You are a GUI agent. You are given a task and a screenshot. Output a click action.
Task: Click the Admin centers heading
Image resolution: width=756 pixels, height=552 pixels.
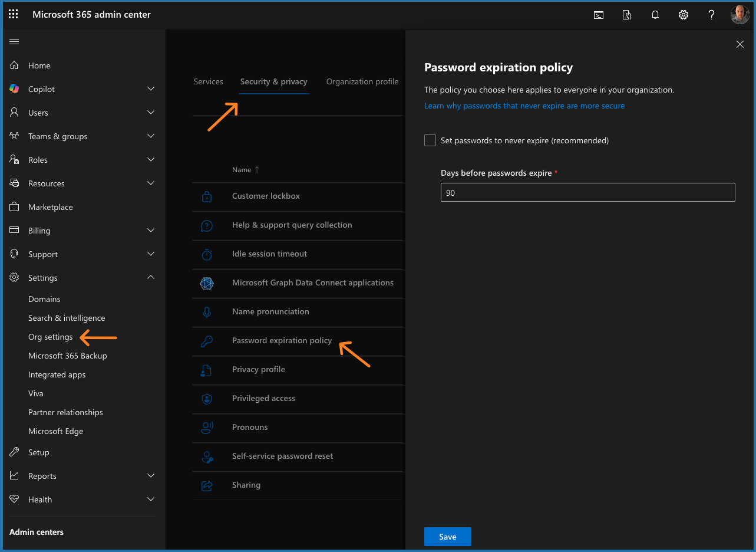37,532
